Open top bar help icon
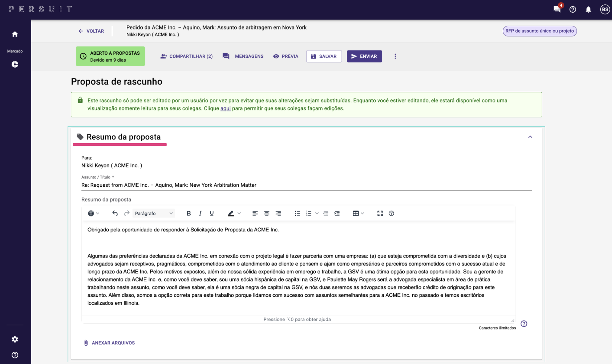The image size is (612, 364). [573, 9]
